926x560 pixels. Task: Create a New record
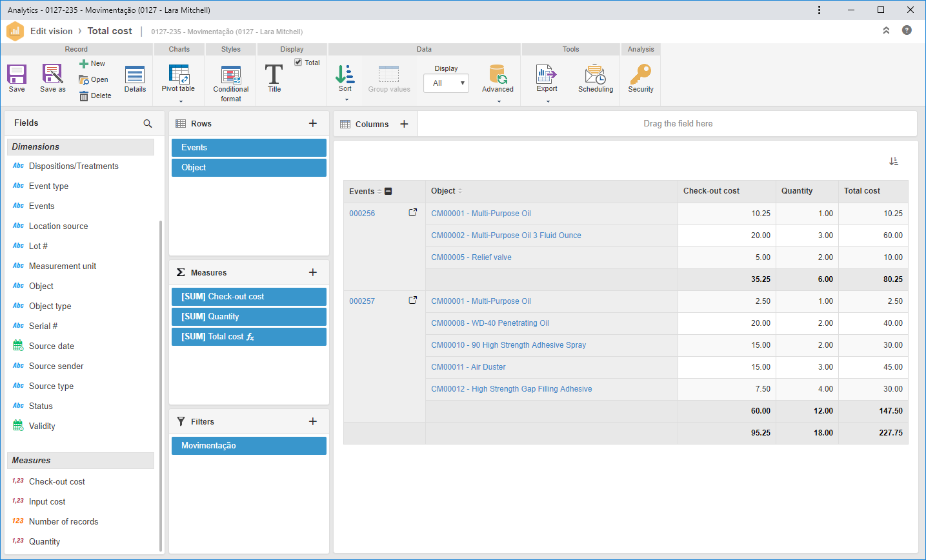[92, 63]
